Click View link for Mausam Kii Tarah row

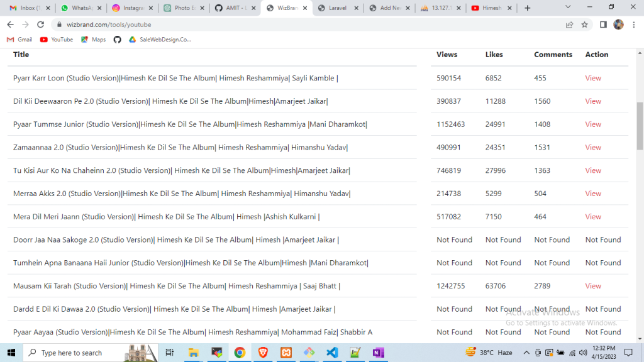pyautogui.click(x=593, y=286)
